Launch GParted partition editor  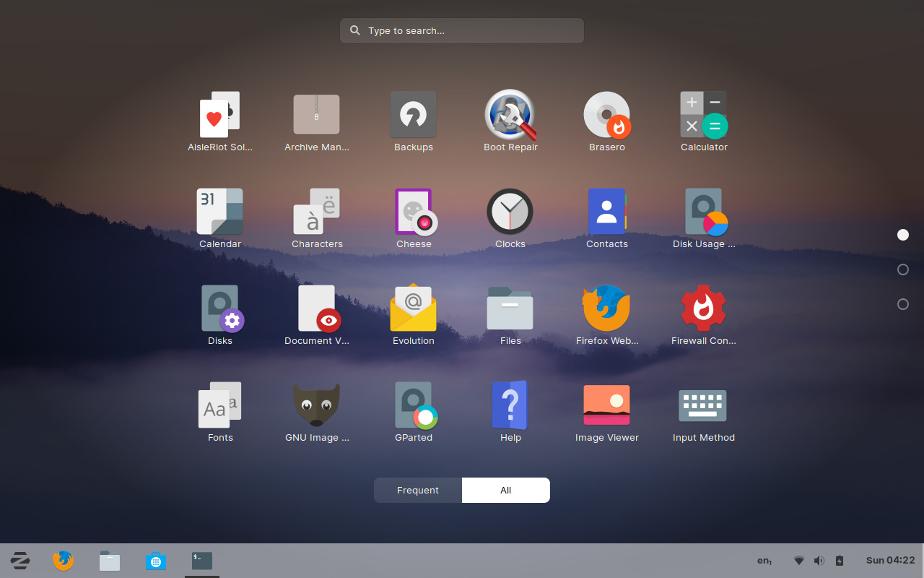pyautogui.click(x=413, y=405)
